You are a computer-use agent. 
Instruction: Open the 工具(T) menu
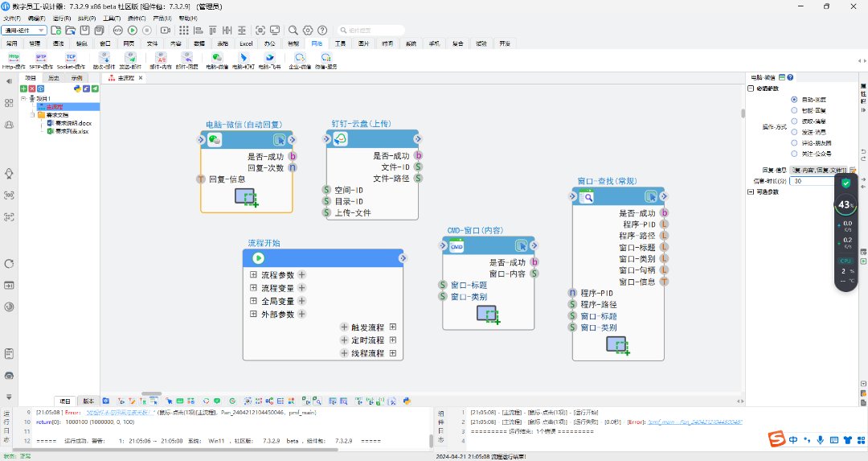coord(112,18)
